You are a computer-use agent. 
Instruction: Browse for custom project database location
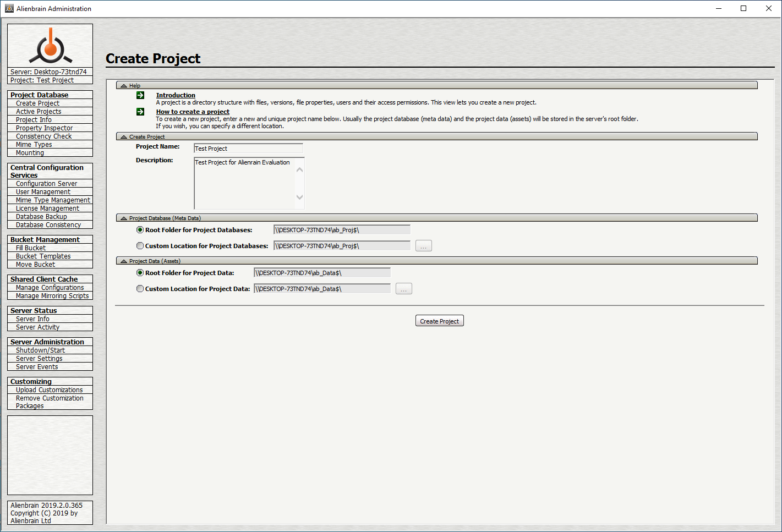(423, 246)
